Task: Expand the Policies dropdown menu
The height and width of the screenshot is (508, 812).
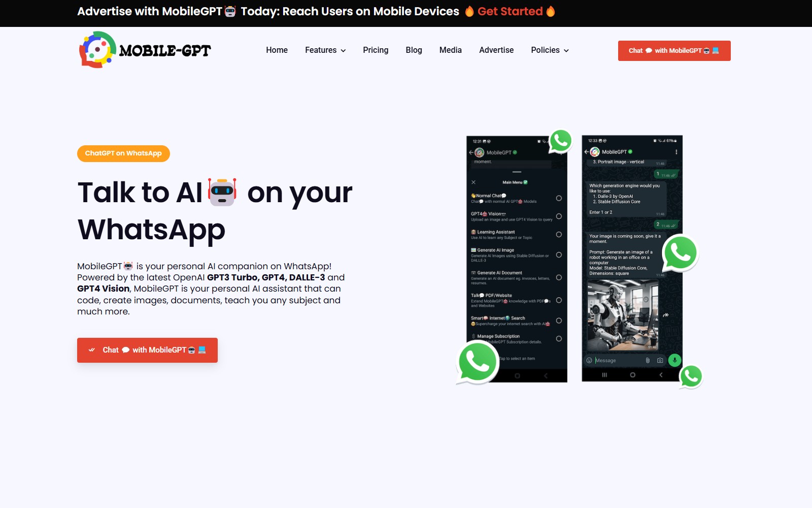Action: [550, 50]
